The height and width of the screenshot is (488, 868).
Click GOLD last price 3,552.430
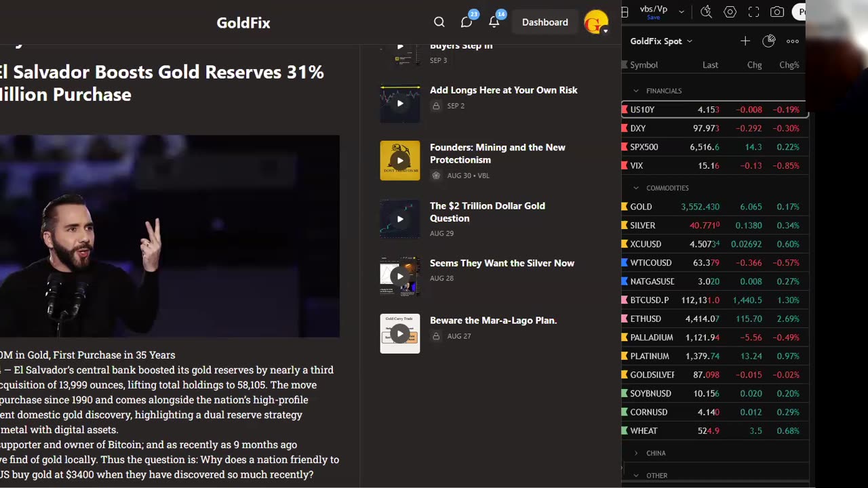click(700, 207)
